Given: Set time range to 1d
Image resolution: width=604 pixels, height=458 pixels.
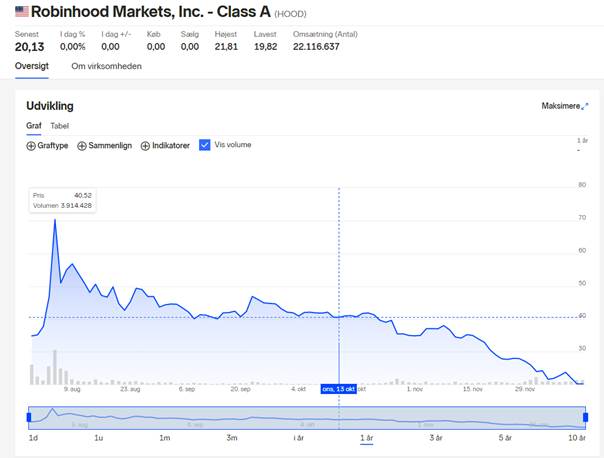Looking at the screenshot, I should pos(34,438).
